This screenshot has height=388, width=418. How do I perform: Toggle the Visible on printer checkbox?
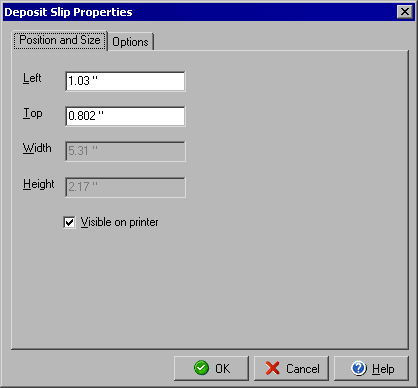coord(69,222)
